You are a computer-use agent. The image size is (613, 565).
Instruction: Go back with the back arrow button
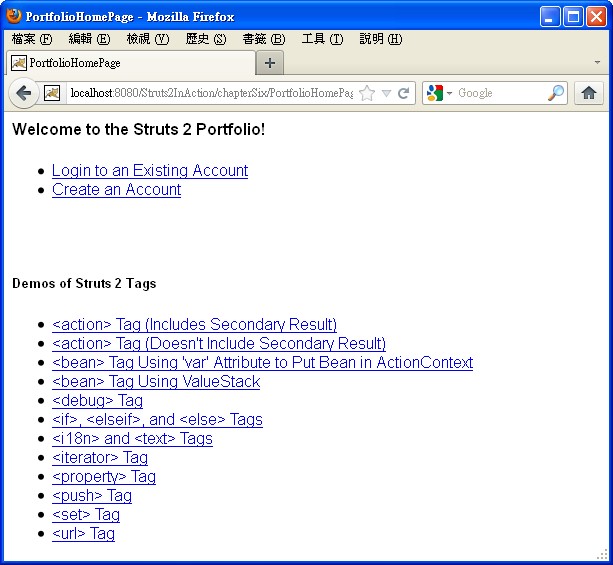[23, 93]
